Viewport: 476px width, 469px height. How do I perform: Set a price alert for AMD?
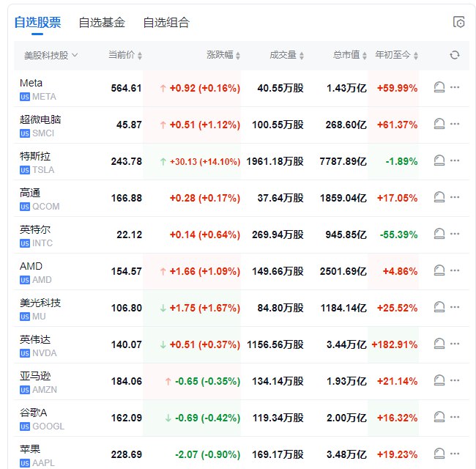[x=439, y=270]
